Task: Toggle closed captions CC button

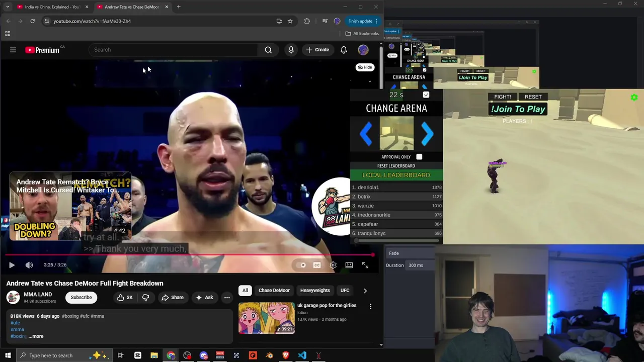Action: (x=317, y=265)
